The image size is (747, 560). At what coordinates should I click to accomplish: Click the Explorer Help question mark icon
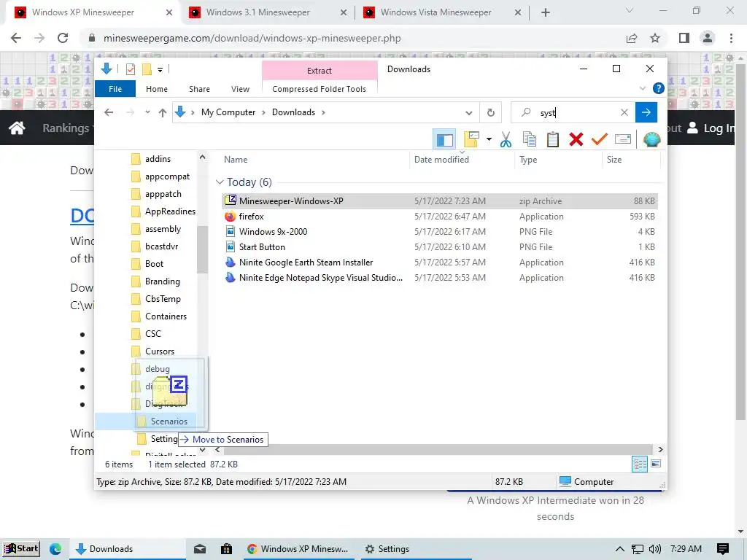(x=659, y=88)
